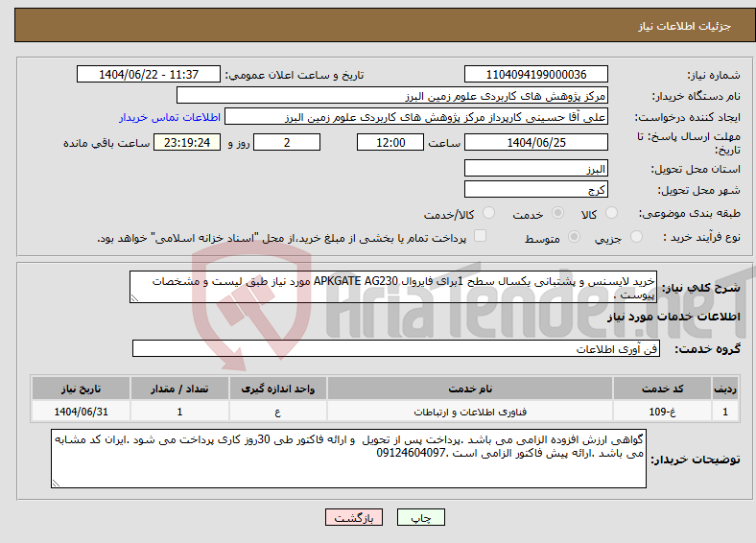
Task: Click the unit of measurement cell ع
Action: pos(278,412)
